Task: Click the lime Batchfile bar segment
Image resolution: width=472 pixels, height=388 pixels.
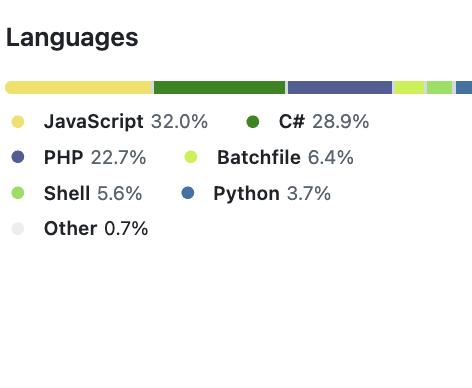Action: tap(409, 87)
